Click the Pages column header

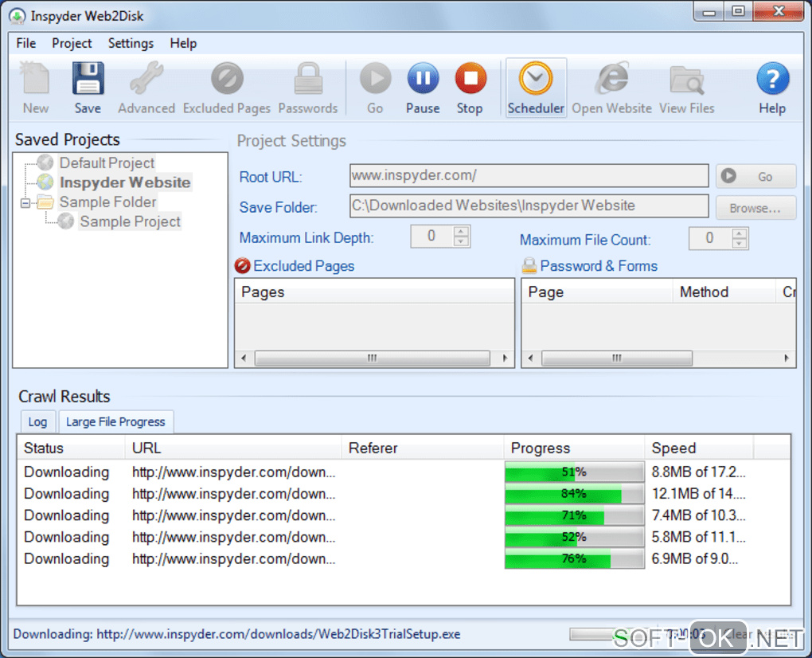[x=374, y=292]
